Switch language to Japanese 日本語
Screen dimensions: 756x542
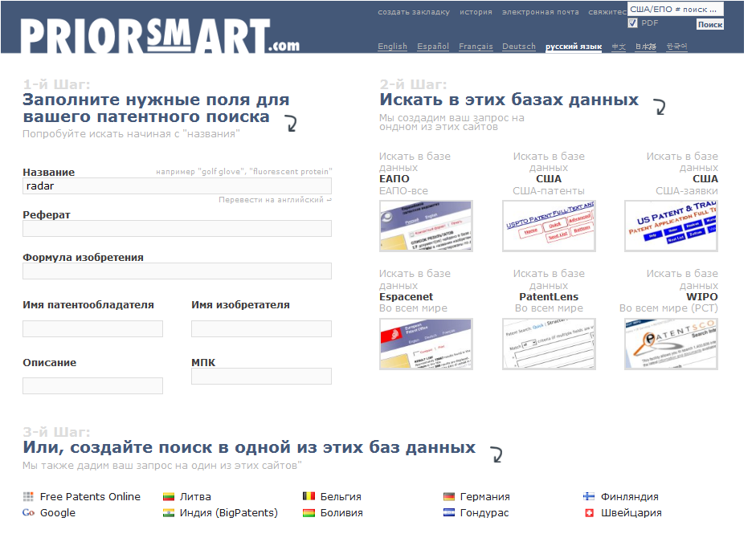646,47
